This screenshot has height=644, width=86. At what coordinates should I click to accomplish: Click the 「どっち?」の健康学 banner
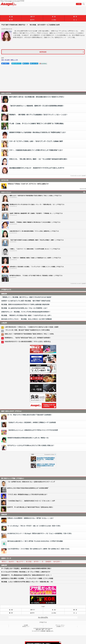click(43, 368)
